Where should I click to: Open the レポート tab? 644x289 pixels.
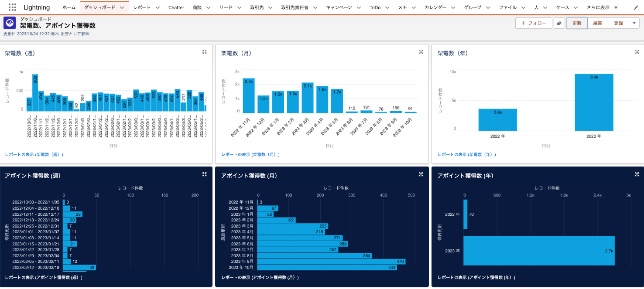click(x=142, y=8)
